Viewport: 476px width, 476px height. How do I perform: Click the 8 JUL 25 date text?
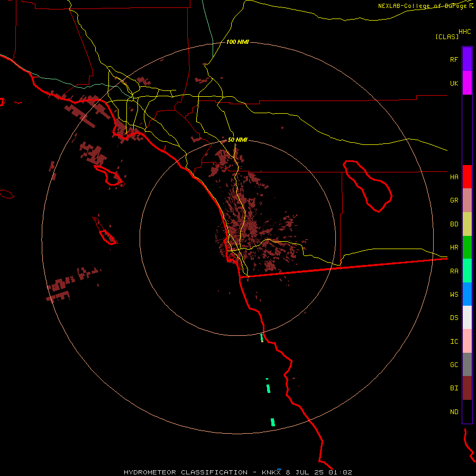coord(305,472)
